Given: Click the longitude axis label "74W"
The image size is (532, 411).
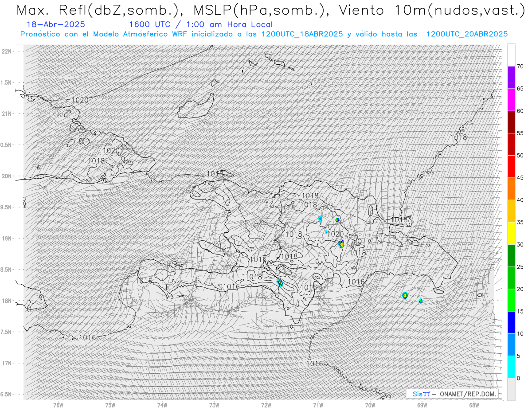Looking at the screenshot, I should point(162,404).
